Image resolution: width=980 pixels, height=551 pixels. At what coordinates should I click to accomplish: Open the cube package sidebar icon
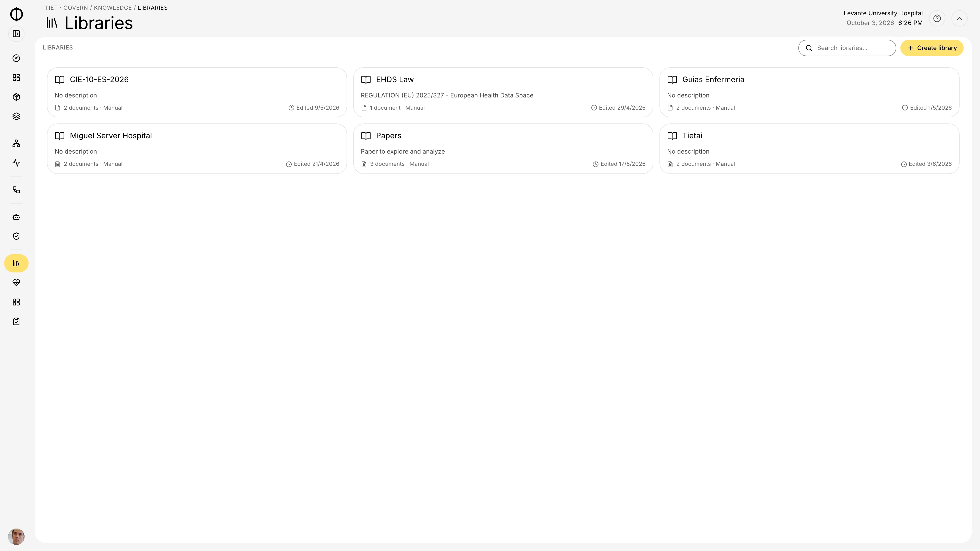16,97
